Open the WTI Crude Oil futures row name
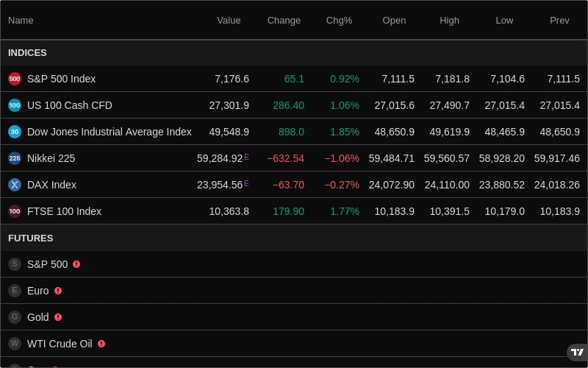Screen dimensions: 588x368 [60, 344]
